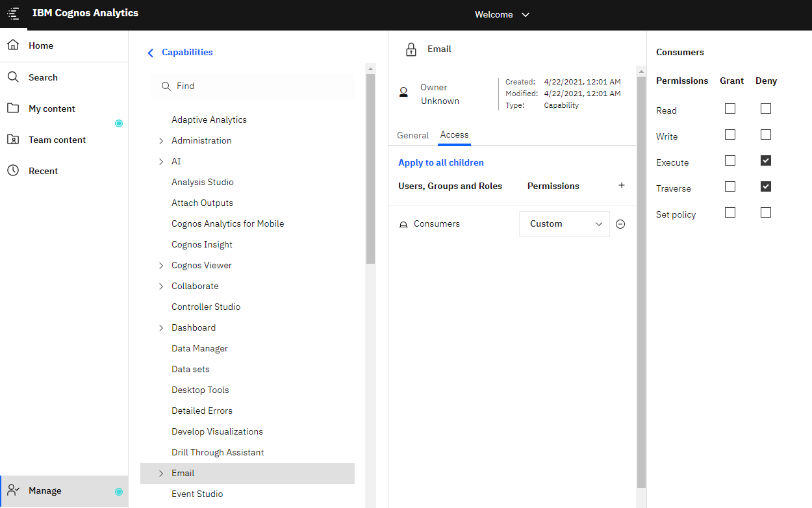The image size is (812, 508).
Task: Check Grant for Execute permission
Action: pyautogui.click(x=730, y=160)
